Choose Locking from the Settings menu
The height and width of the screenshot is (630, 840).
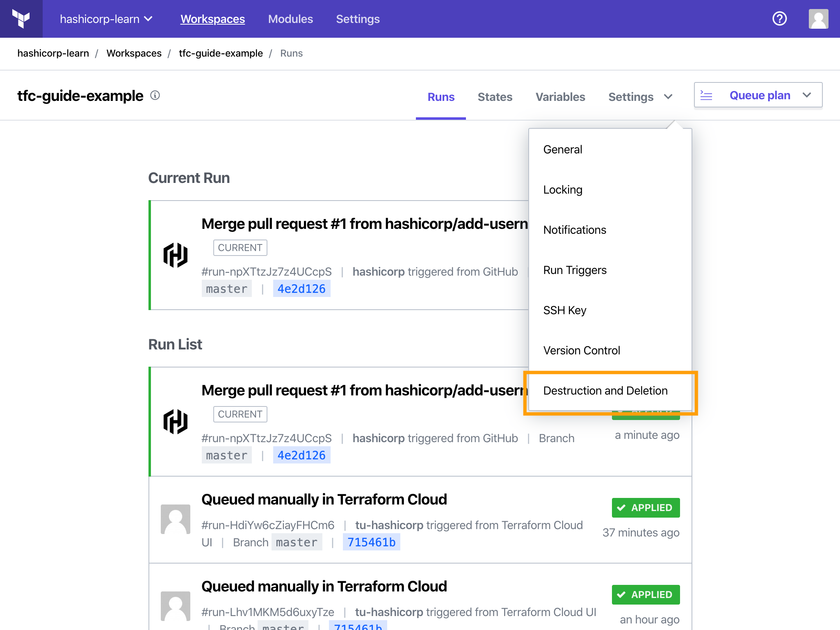(563, 189)
